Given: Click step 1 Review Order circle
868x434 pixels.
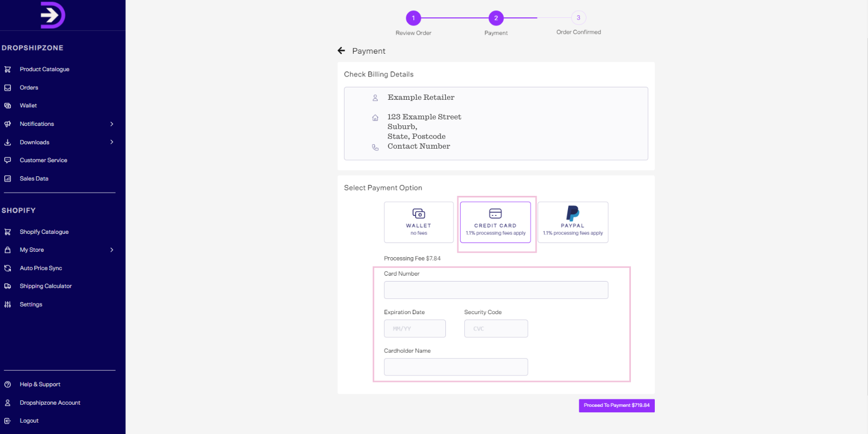Looking at the screenshot, I should pyautogui.click(x=413, y=18).
